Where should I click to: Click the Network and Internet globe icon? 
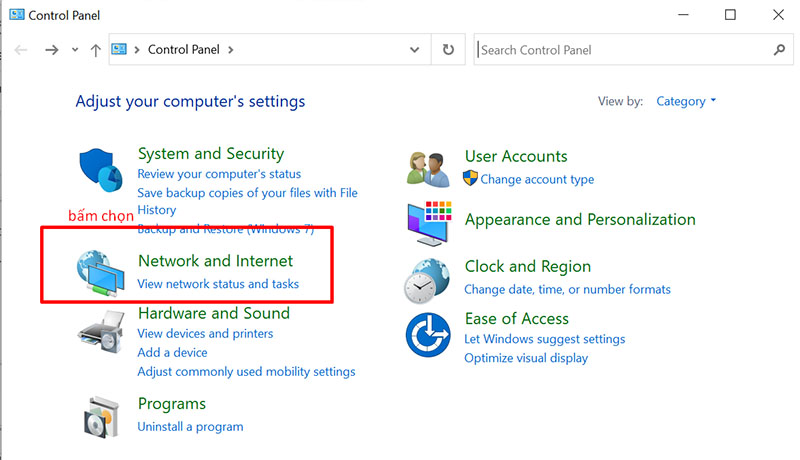(100, 273)
